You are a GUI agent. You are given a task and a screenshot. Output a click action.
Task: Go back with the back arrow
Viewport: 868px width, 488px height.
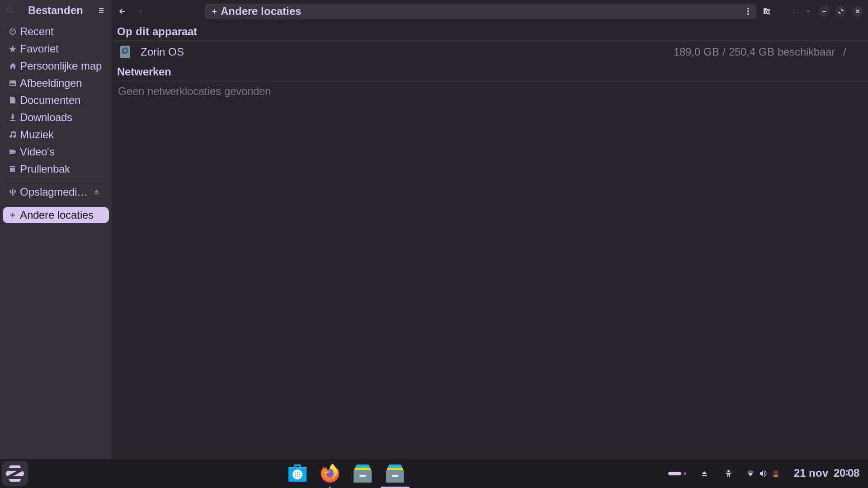122,11
